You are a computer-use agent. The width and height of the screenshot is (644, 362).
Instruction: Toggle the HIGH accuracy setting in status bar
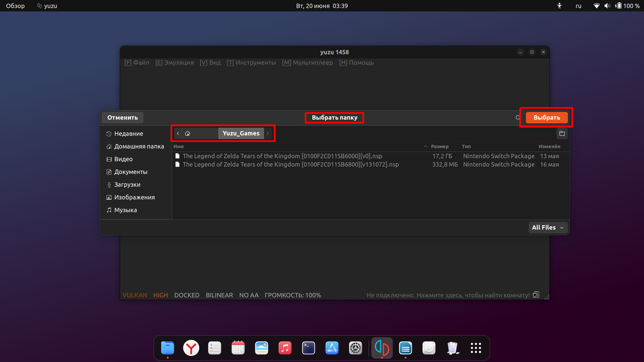pos(161,295)
